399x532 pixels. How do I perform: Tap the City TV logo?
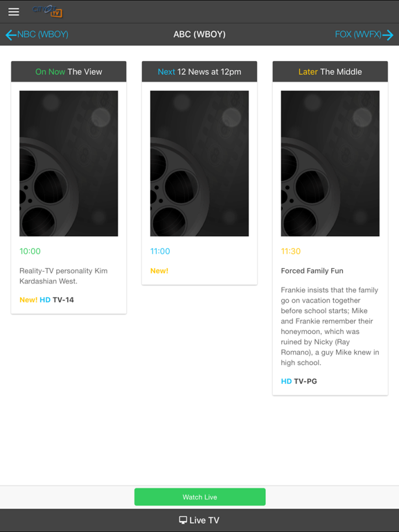click(x=48, y=11)
